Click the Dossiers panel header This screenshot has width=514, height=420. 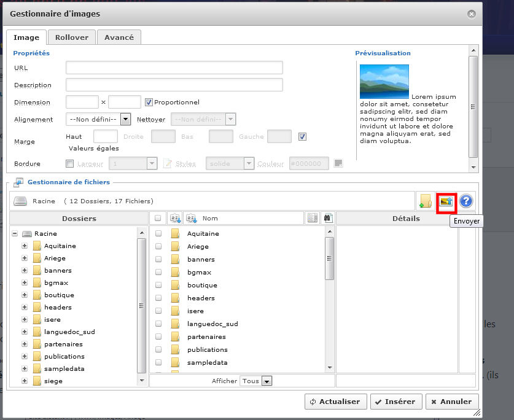click(x=79, y=219)
